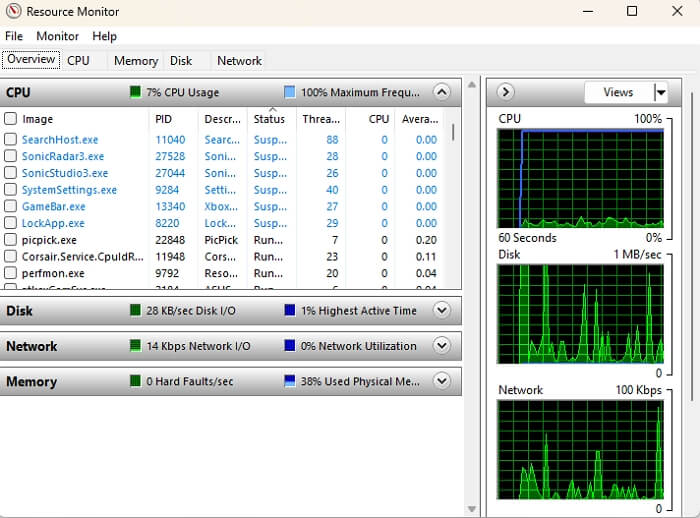Screen dimensions: 700x518
Task: Click green Disk I/O indicator square
Action: (135, 310)
